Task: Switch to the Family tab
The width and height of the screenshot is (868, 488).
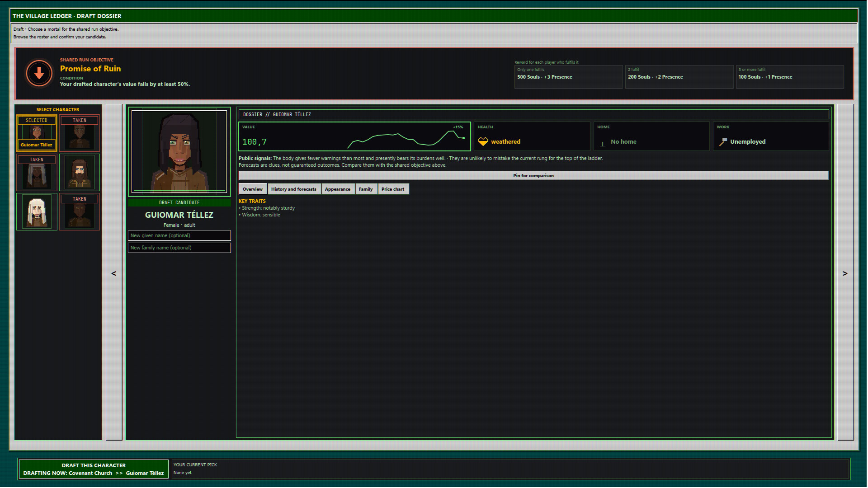Action: pyautogui.click(x=366, y=189)
